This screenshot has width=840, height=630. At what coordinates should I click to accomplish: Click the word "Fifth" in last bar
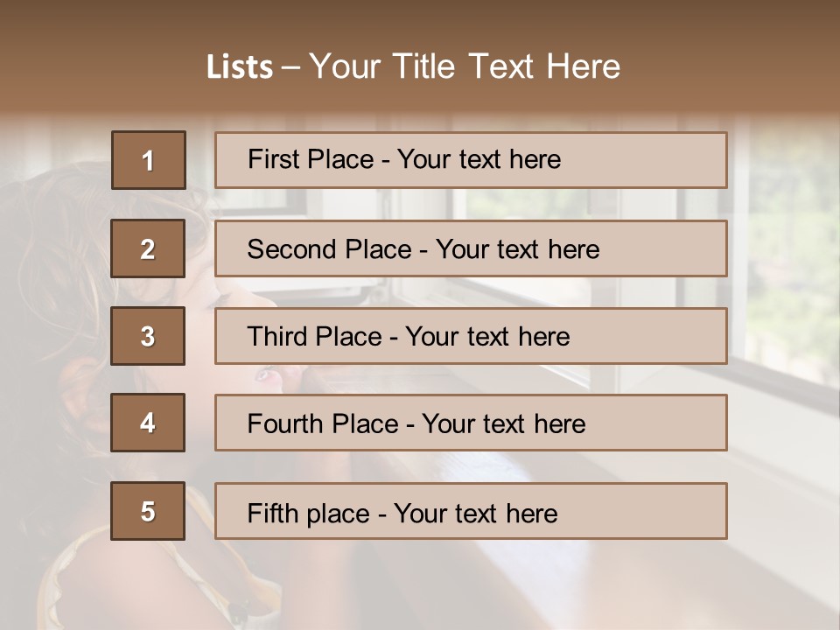pos(273,513)
